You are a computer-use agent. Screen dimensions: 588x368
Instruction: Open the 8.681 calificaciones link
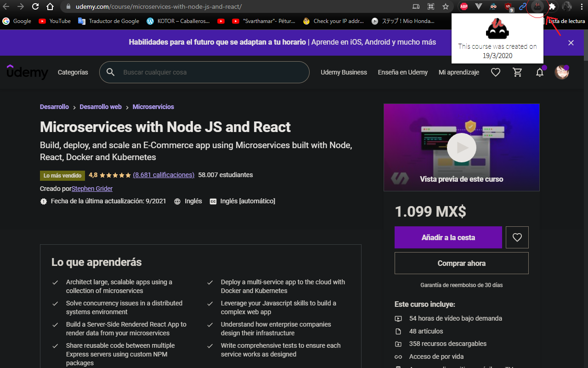point(164,175)
